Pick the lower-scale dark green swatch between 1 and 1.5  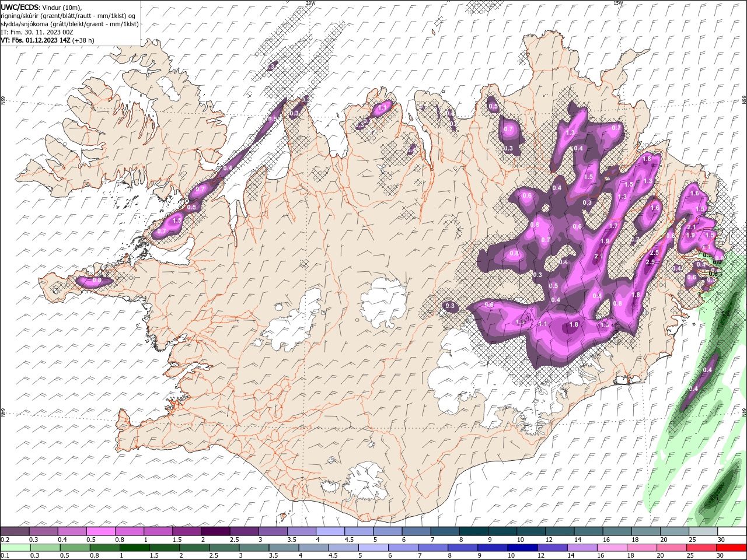(x=135, y=548)
